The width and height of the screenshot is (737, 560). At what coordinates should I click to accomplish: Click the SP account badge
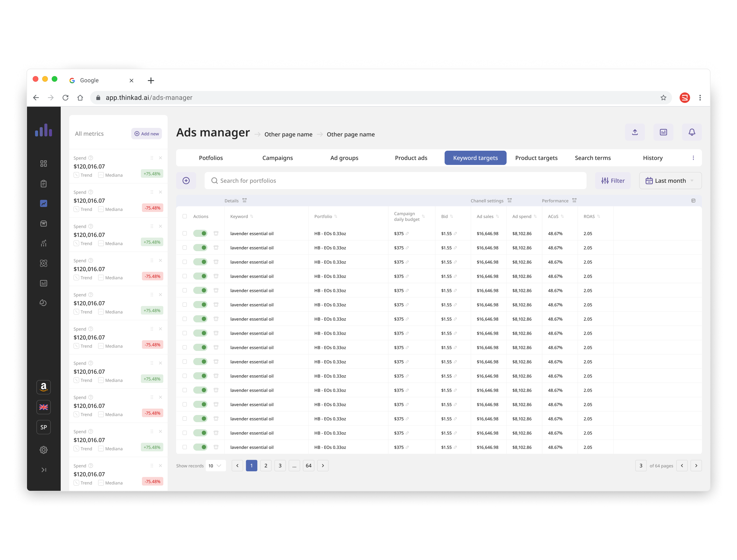[44, 427]
